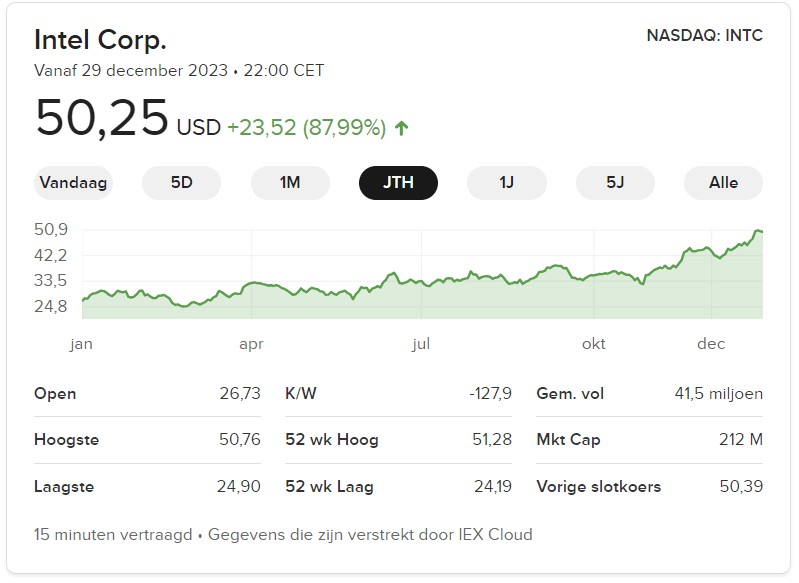The height and width of the screenshot is (583, 799).
Task: Click the 50,25 current price
Action: click(102, 118)
